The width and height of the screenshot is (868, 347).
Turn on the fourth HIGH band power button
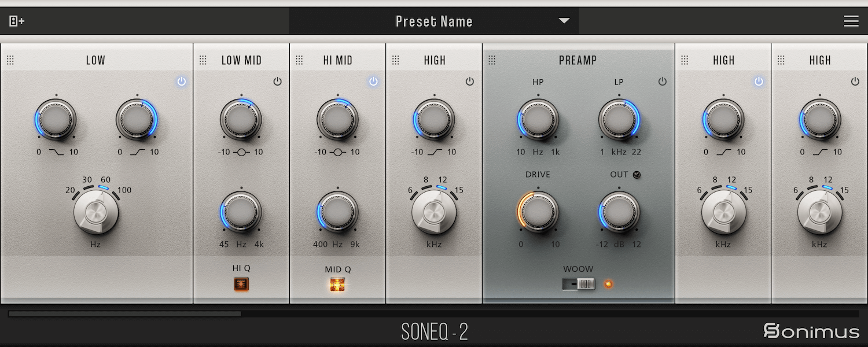tap(470, 82)
